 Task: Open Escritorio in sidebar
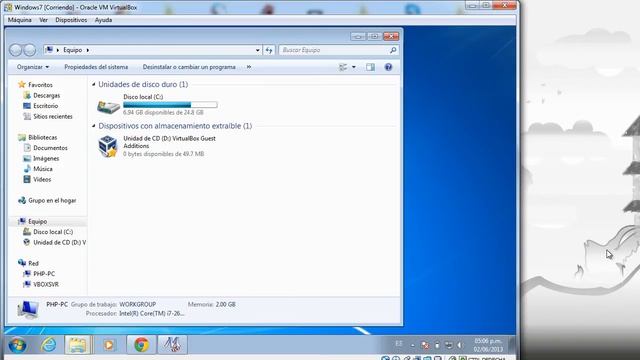tap(46, 106)
